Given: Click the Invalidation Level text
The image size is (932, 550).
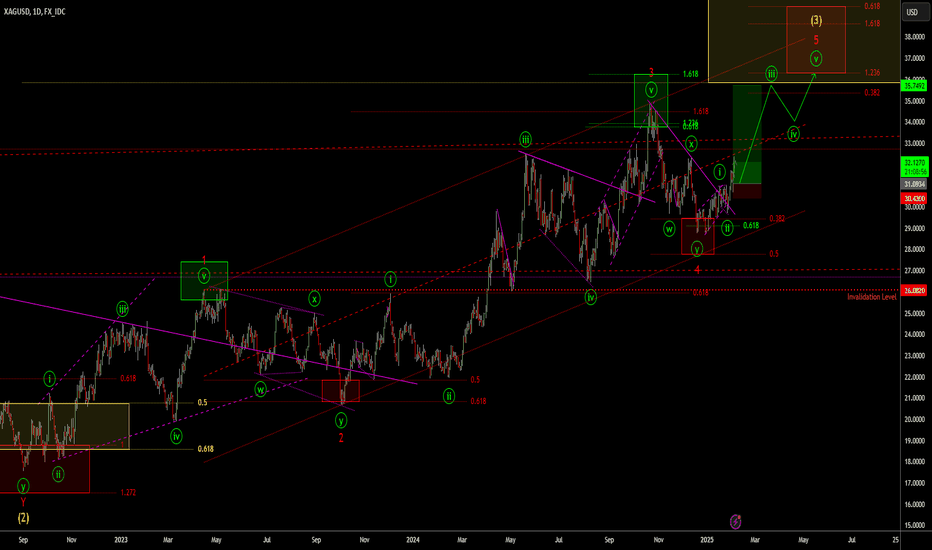Looking at the screenshot, I should tap(871, 297).
